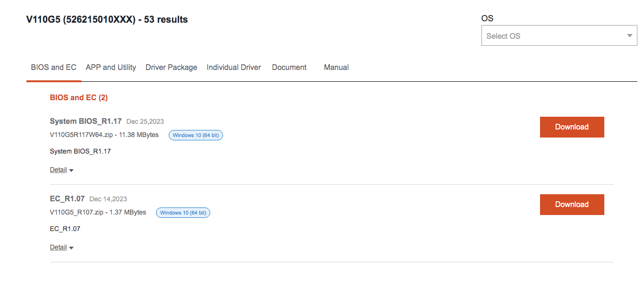Click the V110G5_R107.zip file name
Screen dimensions: 644x293
[77, 212]
